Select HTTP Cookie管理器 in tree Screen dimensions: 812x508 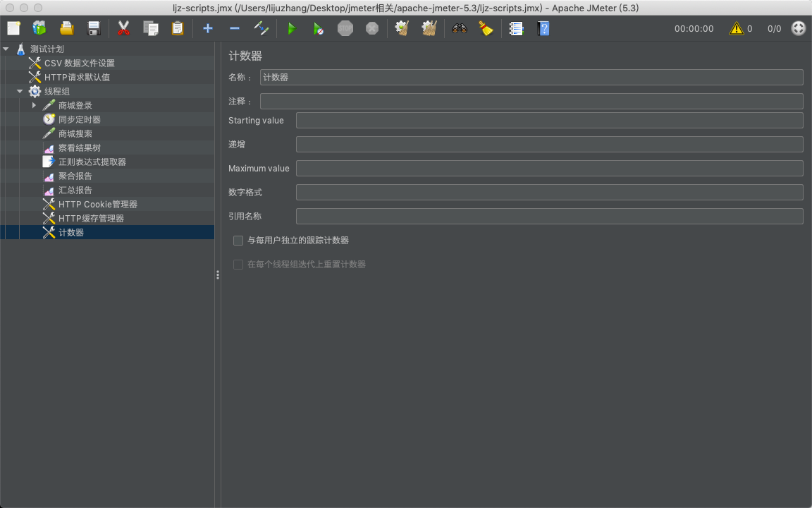point(98,204)
